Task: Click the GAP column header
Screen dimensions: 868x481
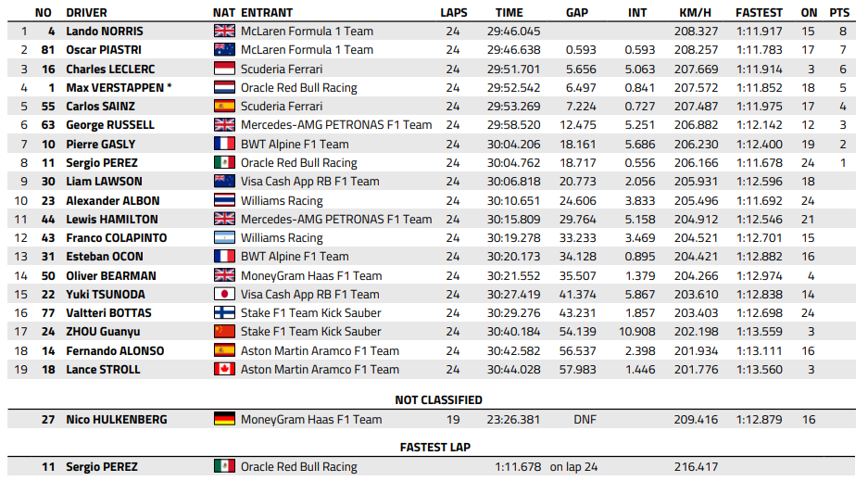Action: [577, 13]
